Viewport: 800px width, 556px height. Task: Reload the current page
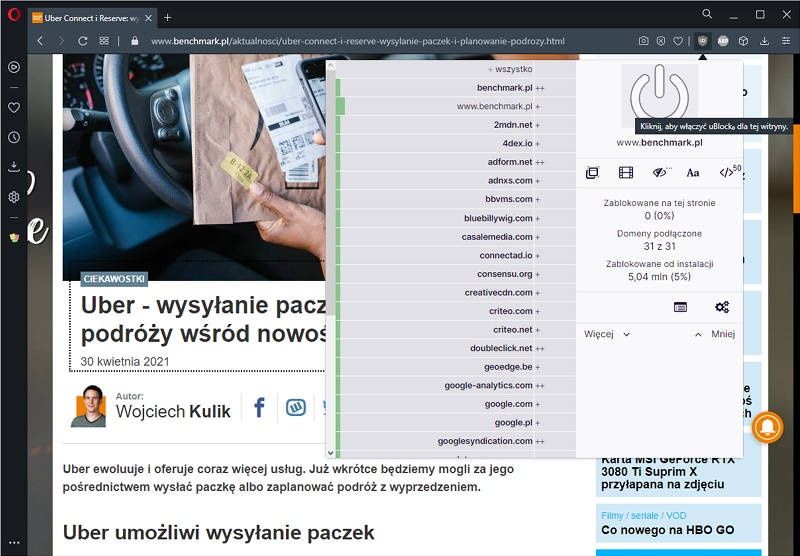tap(83, 41)
